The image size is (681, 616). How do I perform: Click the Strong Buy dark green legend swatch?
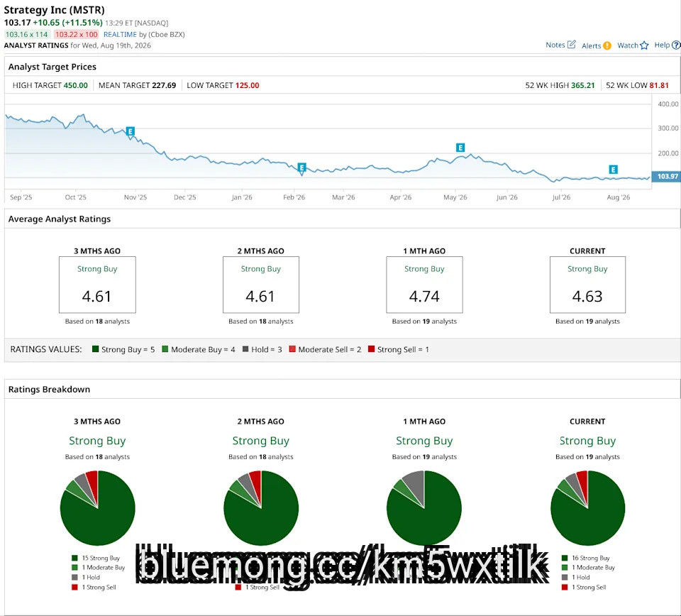[x=95, y=349]
